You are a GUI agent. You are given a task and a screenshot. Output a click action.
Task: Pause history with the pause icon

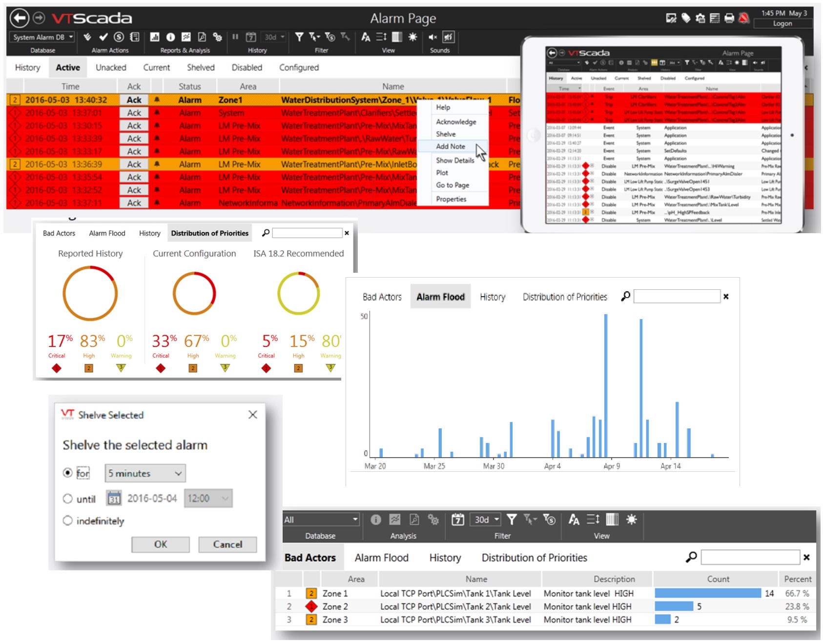pyautogui.click(x=235, y=37)
